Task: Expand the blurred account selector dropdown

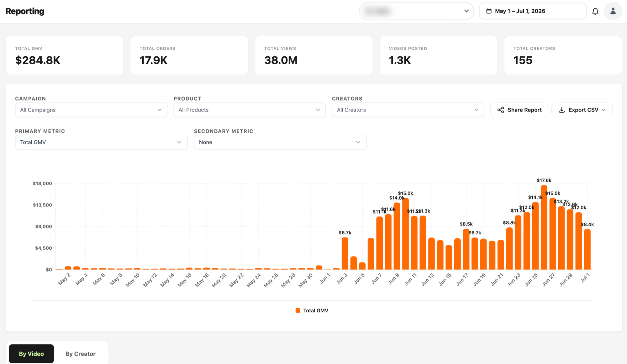Action: [x=416, y=11]
